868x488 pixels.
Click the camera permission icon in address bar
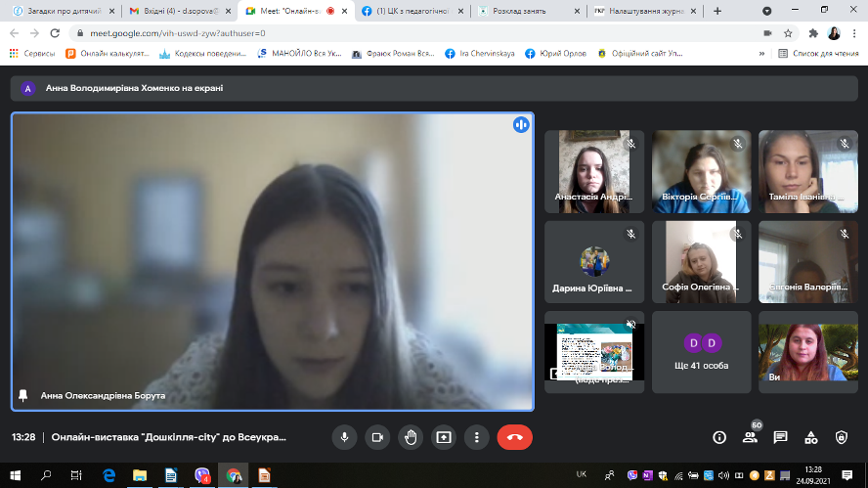pyautogui.click(x=767, y=33)
